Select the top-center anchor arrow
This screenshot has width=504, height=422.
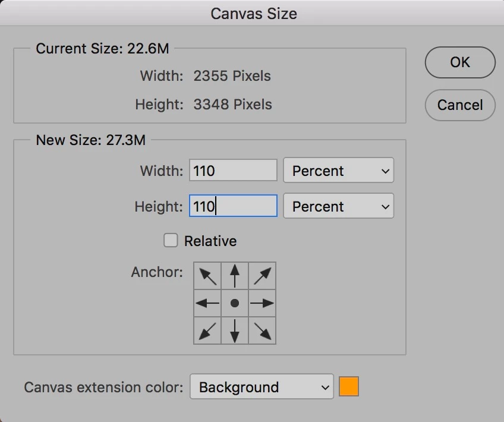(235, 276)
